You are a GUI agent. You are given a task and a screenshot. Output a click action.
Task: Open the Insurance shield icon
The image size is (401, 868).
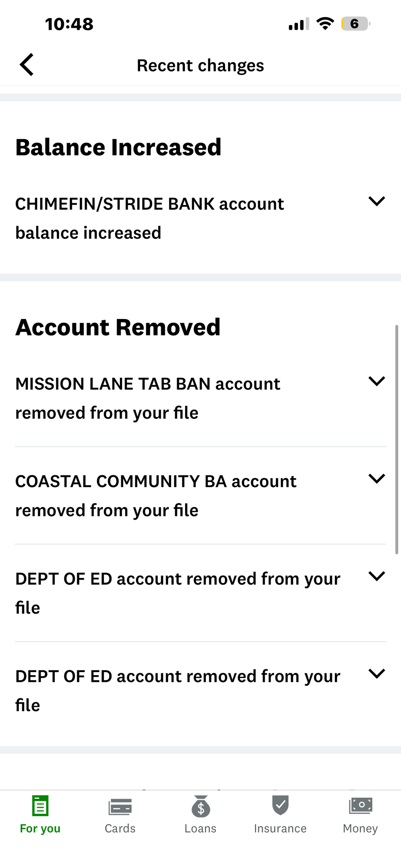tap(280, 805)
